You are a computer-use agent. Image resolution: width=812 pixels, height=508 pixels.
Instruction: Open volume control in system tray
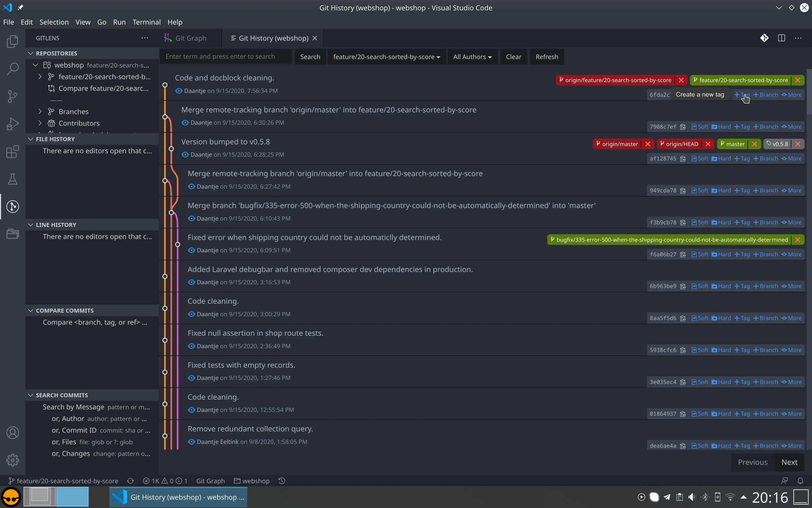(692, 497)
